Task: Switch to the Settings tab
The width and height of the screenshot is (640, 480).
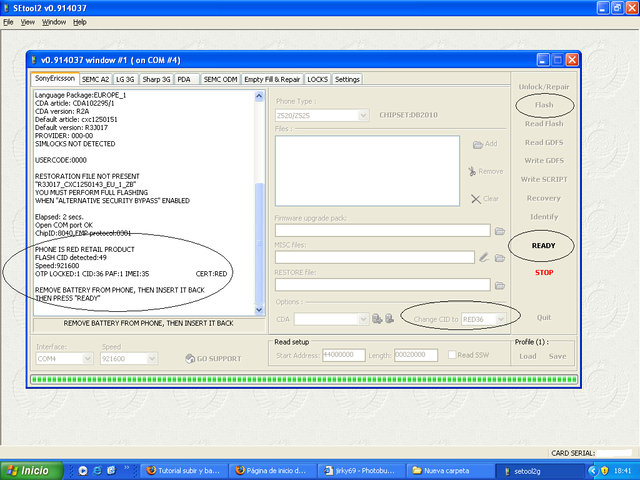Action: pos(347,79)
